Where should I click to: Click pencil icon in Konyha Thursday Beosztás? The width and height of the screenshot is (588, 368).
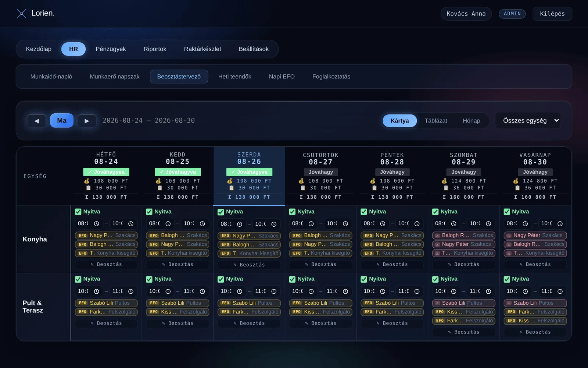[306, 265]
